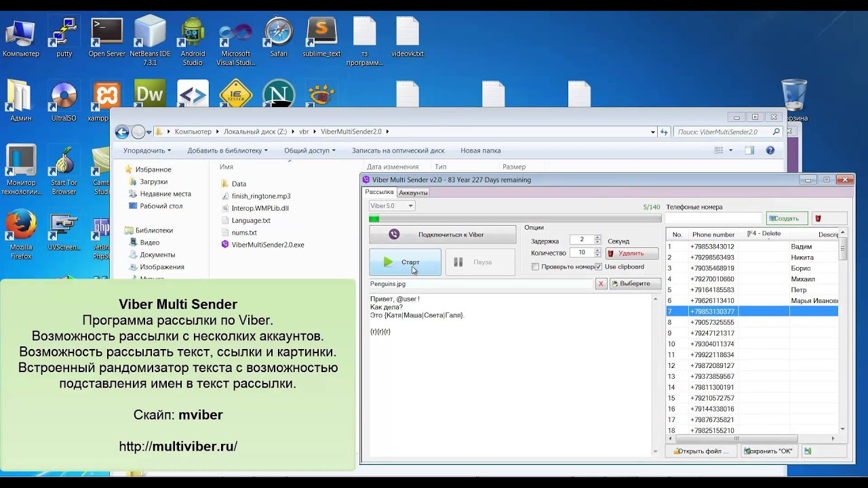
Task: Open Рабочий стол in Explorer sidebar
Action: 161,206
